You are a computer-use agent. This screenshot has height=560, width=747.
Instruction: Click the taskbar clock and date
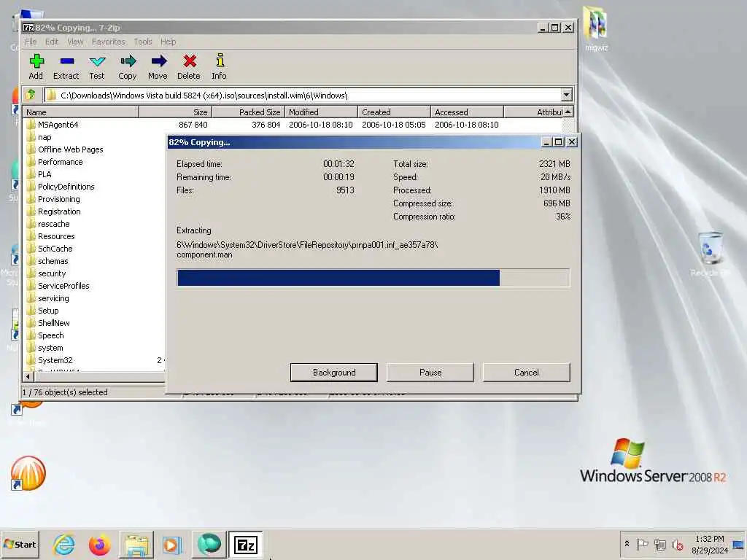point(710,544)
